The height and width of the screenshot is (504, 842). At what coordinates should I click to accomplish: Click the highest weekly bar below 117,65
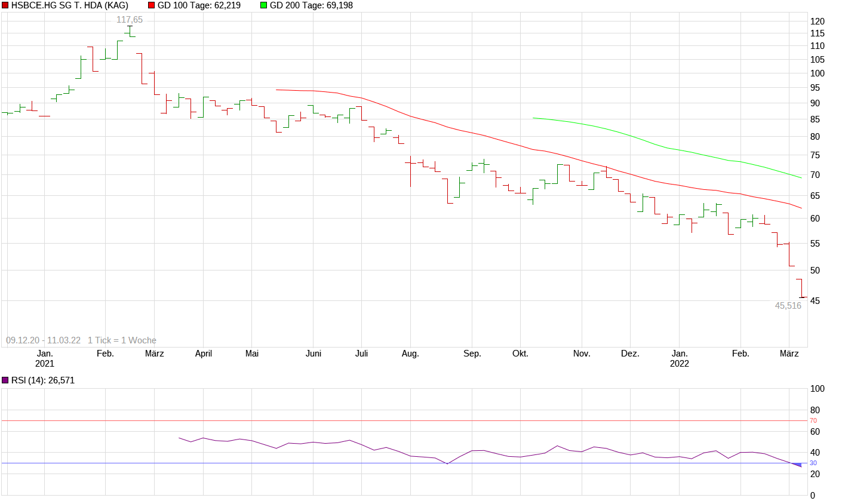click(x=130, y=31)
